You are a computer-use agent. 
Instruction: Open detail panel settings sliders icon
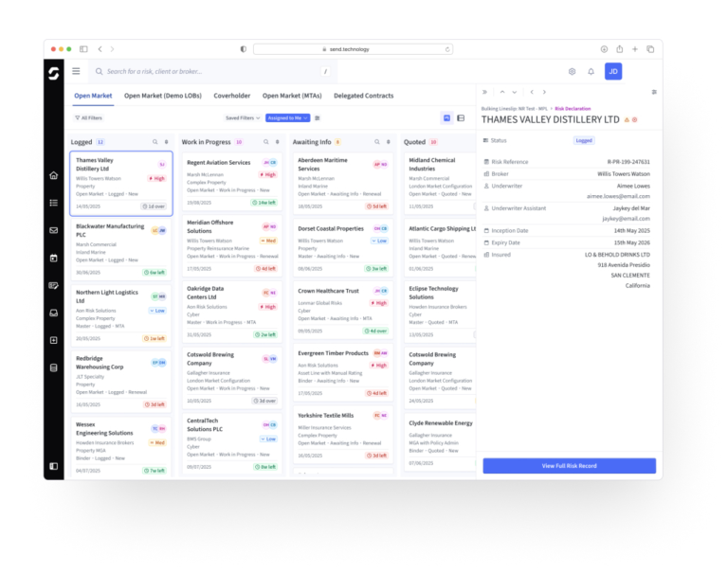654,92
